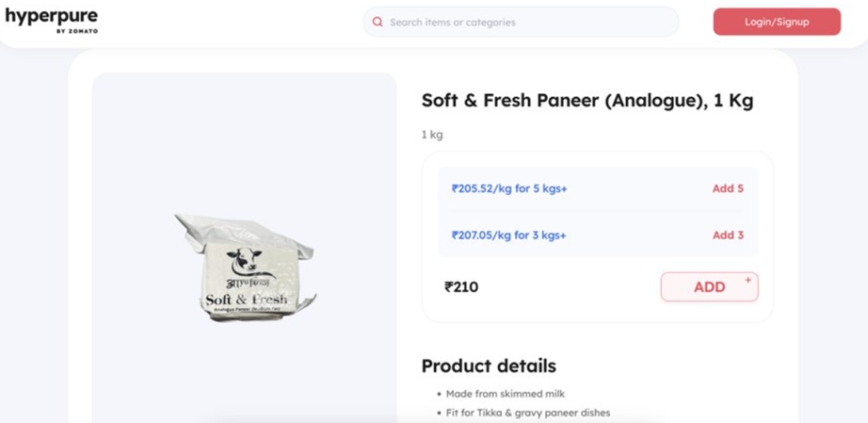This screenshot has width=868, height=423.
Task: Click the search magnifier icon
Action: tap(378, 22)
